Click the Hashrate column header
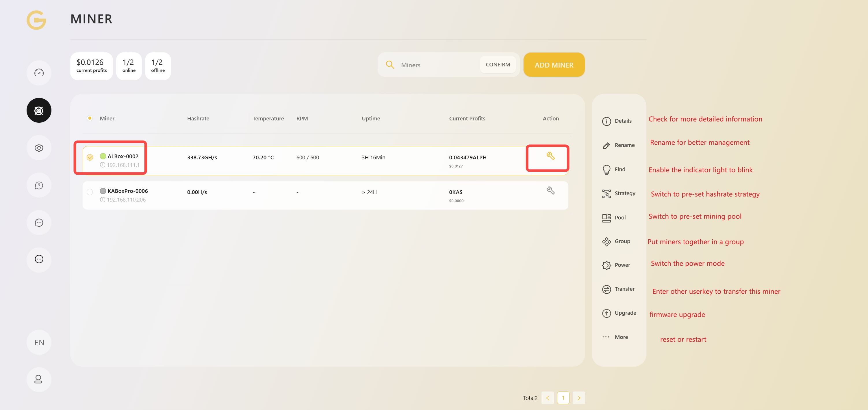 click(x=198, y=118)
